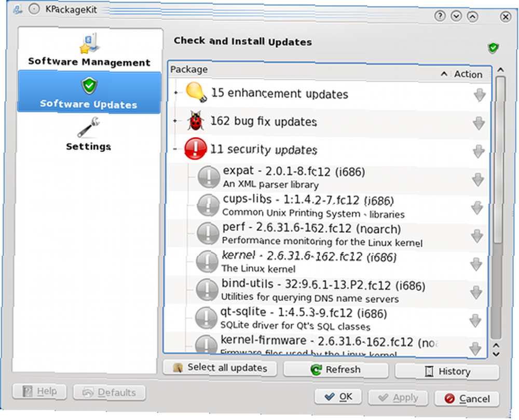Toggle install arrow for expat package
Viewport: 519px width, 420px height.
[478, 180]
